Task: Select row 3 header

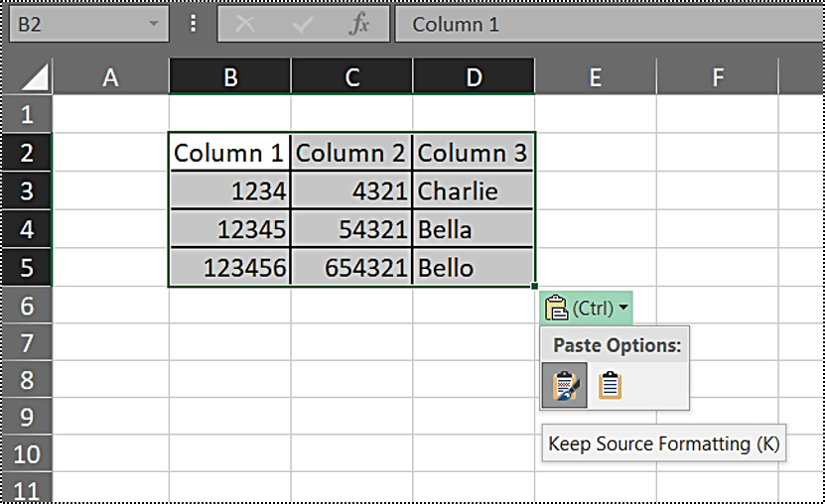Action: 27,190
